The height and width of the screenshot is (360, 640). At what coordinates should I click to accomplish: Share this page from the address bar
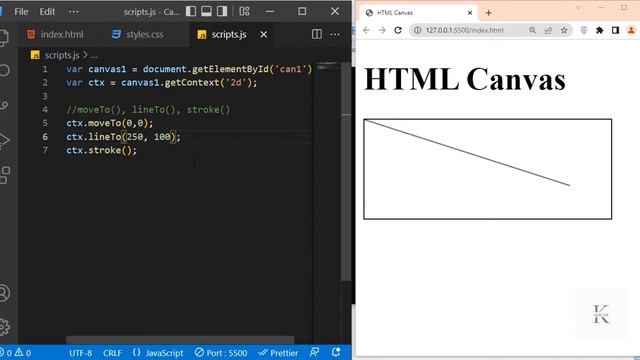[548, 30]
